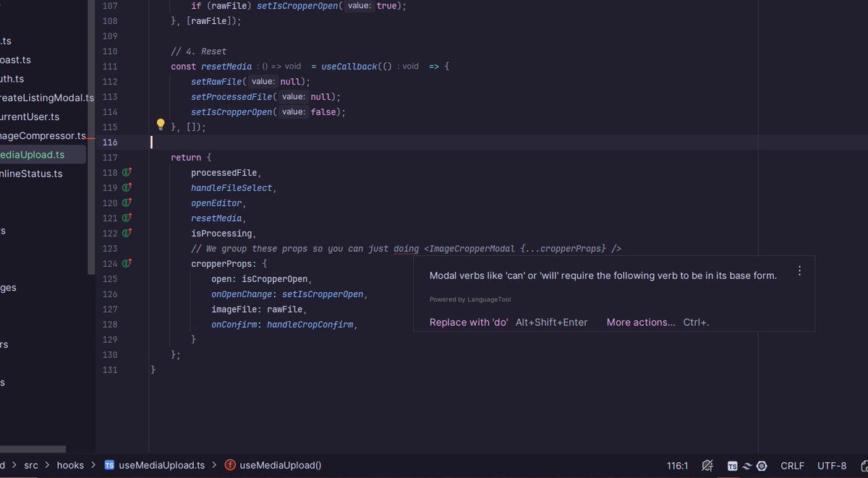Click 'Powered by LanguageTool' text in popup
Viewport: 868px width, 478px height.
[x=470, y=299]
